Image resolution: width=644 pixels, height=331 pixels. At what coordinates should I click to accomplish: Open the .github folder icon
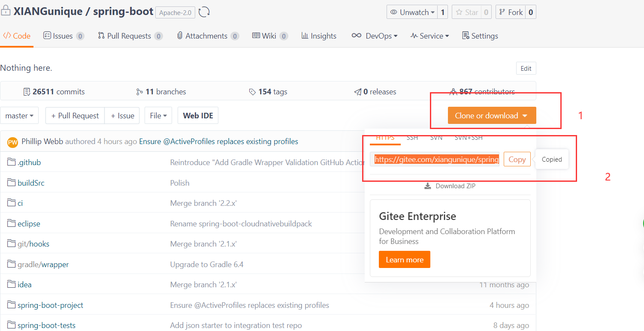click(x=12, y=162)
